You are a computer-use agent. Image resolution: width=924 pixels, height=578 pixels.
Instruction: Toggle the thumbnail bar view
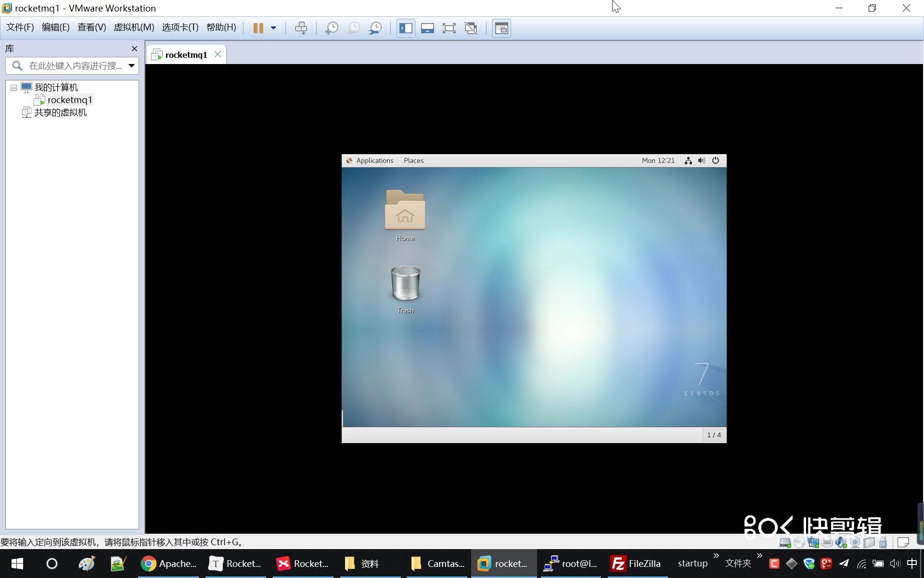(x=427, y=28)
